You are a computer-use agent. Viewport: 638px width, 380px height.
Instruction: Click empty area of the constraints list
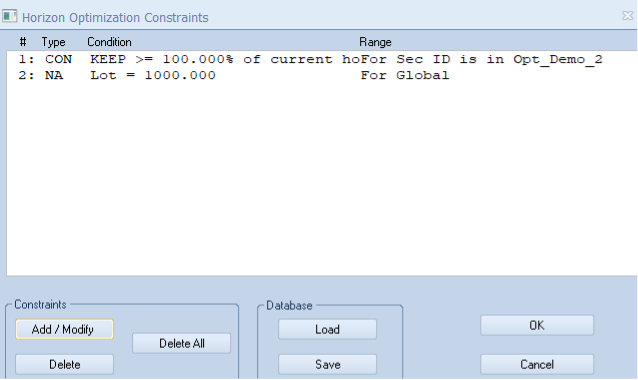321,179
